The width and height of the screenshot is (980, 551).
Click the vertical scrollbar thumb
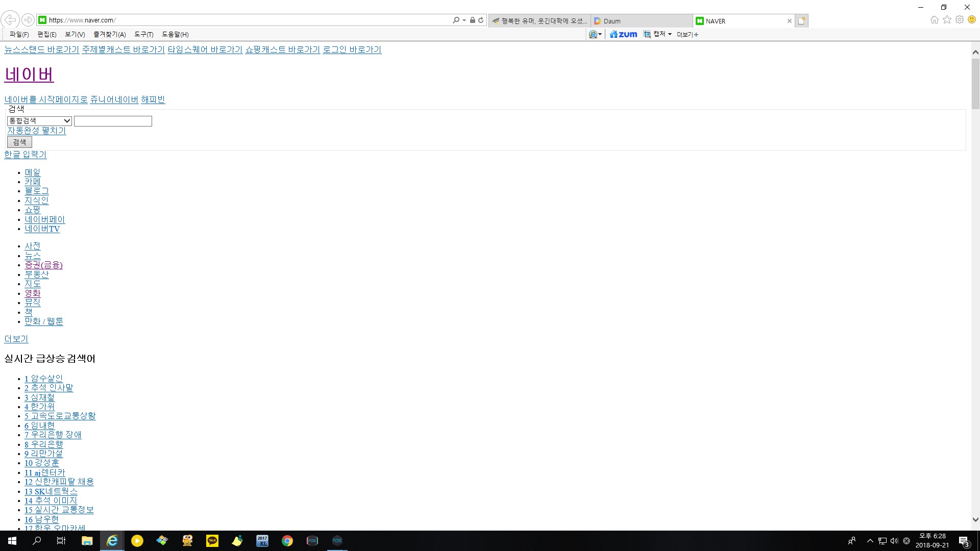(975, 84)
